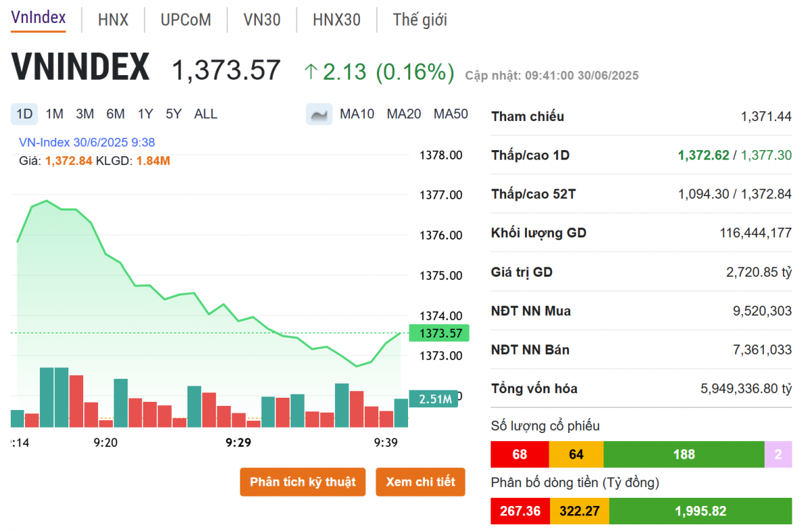Click the yellow 322.27 cash flow segment
812x531 pixels.
580,511
